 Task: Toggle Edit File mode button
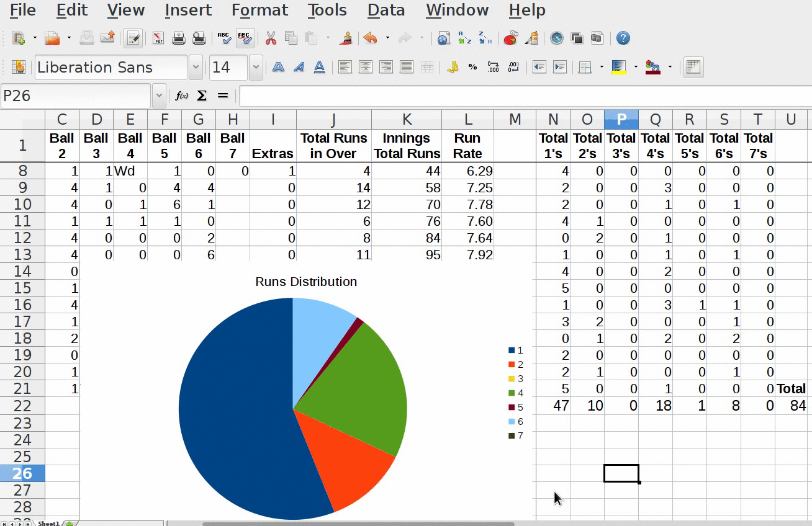click(132, 38)
